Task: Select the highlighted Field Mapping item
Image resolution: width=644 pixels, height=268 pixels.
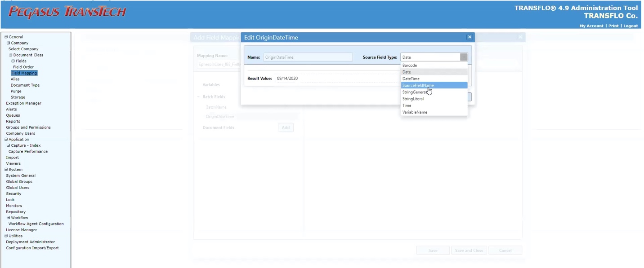Action: click(x=24, y=73)
